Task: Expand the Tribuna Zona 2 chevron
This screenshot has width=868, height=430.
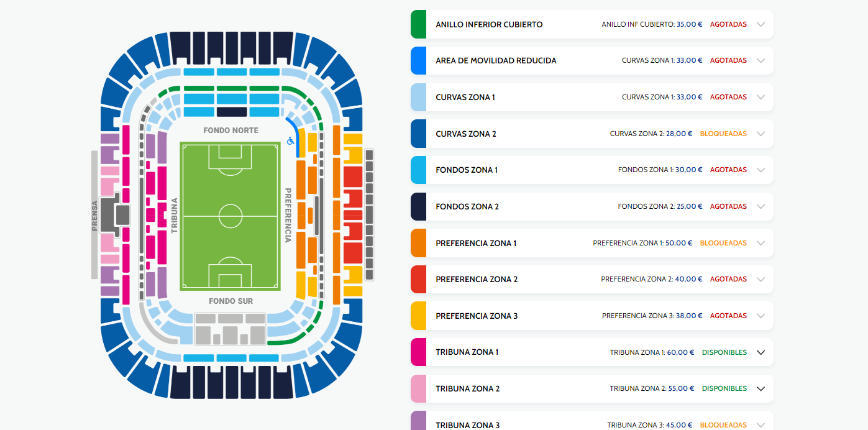Action: click(x=761, y=388)
